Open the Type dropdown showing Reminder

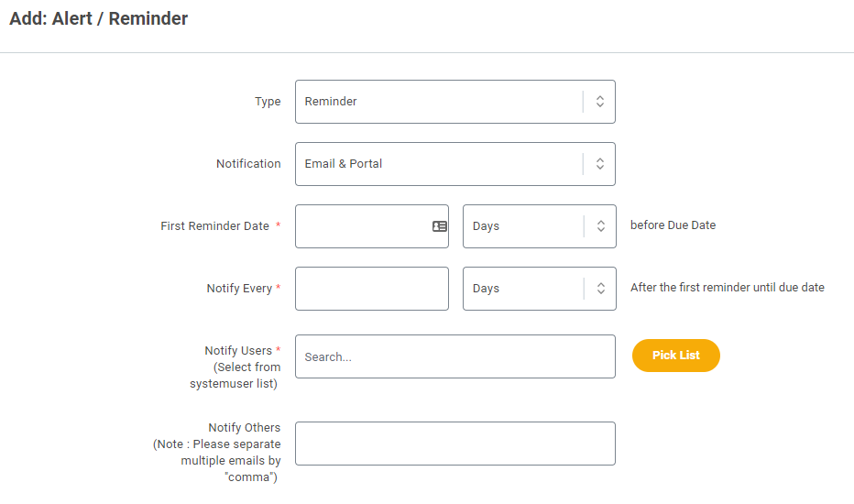455,102
